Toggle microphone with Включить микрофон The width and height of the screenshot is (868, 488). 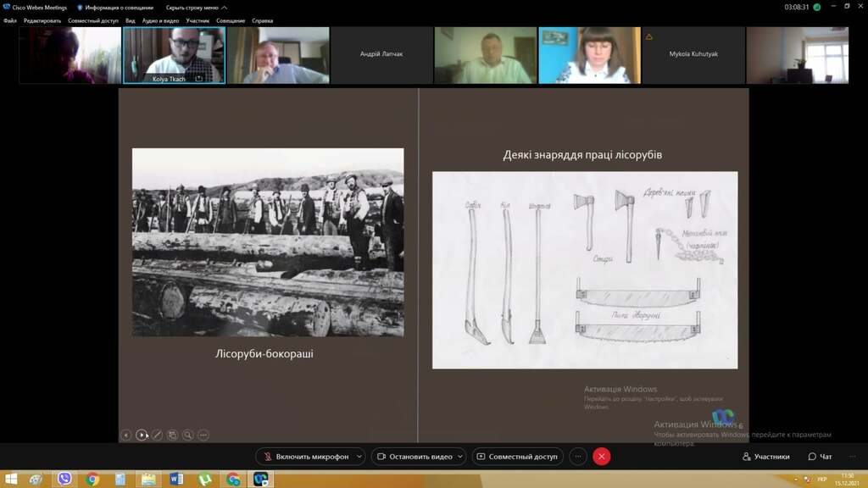[305, 457]
